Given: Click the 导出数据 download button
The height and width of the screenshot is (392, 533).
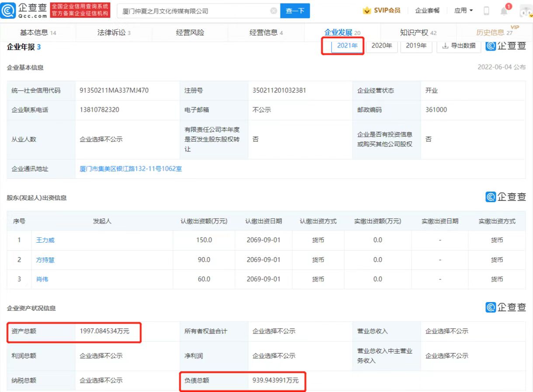Looking at the screenshot, I should tap(459, 45).
